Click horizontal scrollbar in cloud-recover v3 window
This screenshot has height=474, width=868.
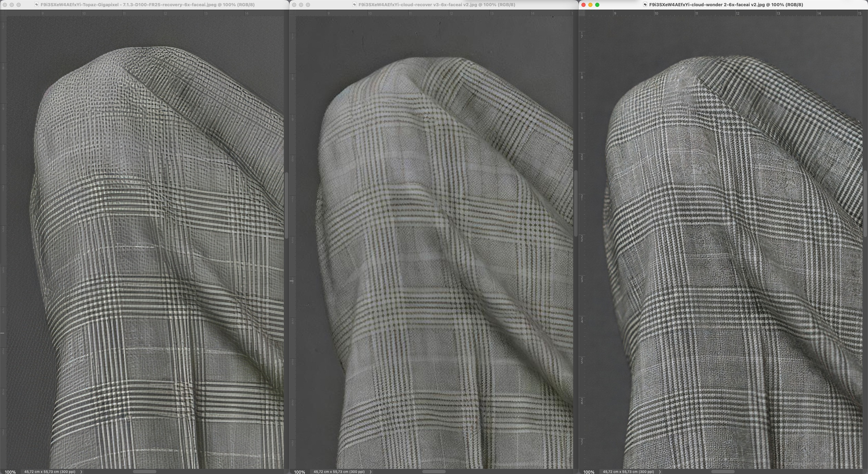pyautogui.click(x=434, y=471)
